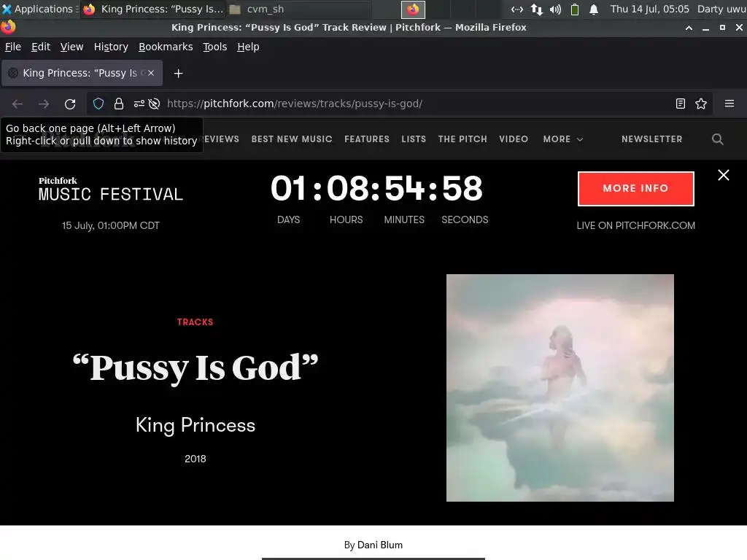Open the Features section

coord(367,139)
